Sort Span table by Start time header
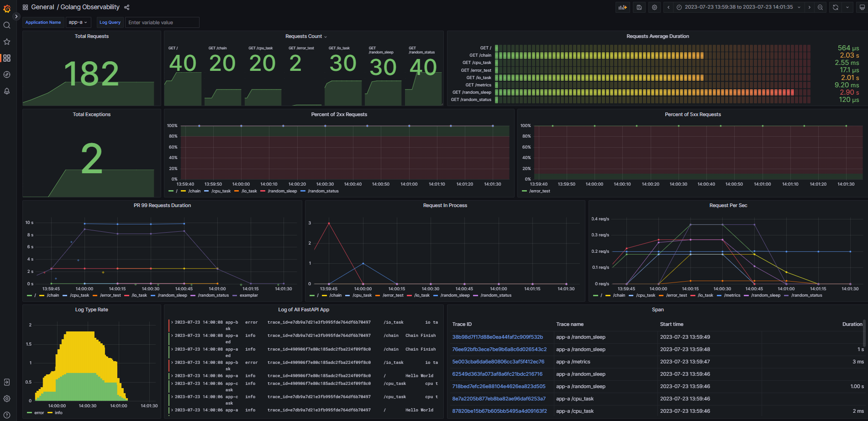 [672, 324]
